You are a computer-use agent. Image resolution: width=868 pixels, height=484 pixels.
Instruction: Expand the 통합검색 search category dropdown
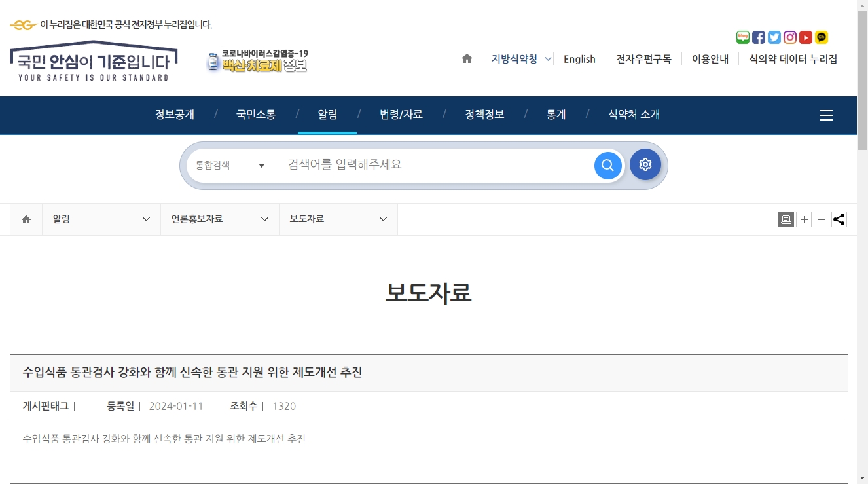pyautogui.click(x=229, y=166)
